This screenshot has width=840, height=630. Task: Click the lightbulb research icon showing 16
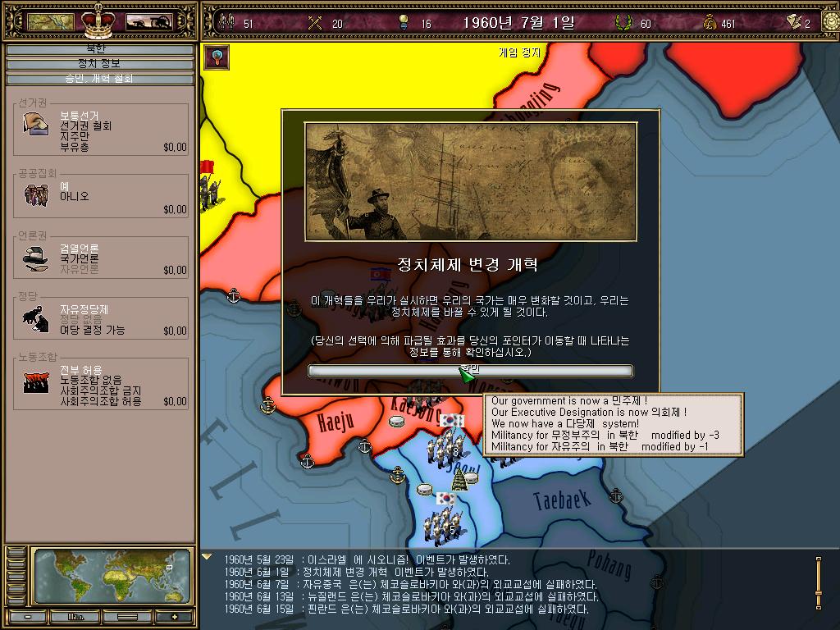point(404,22)
